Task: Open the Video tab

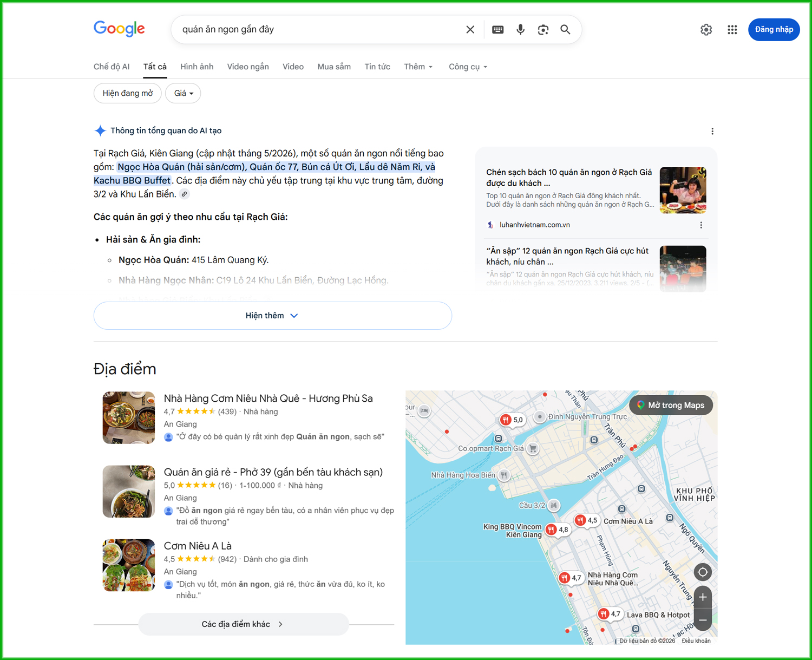Action: 293,67
